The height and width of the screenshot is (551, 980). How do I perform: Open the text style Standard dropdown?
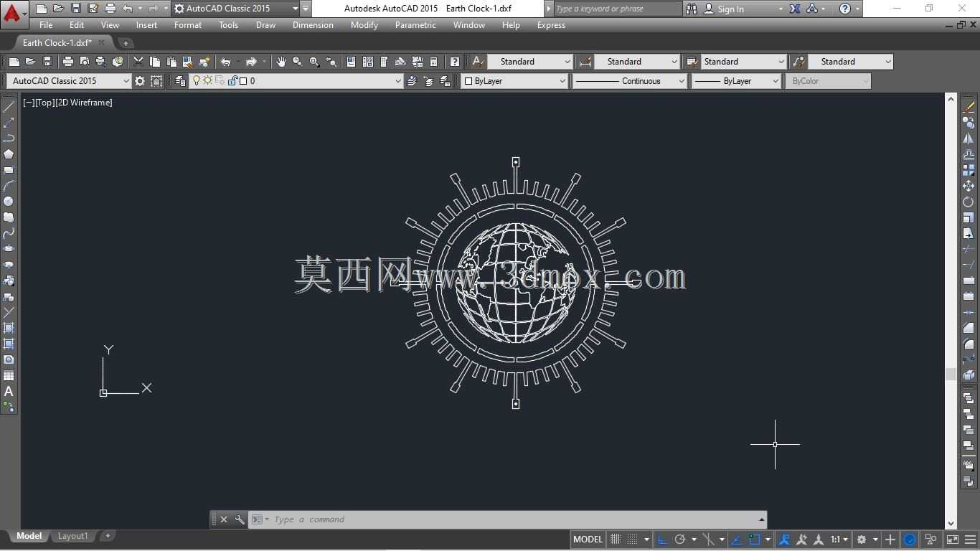pos(568,62)
